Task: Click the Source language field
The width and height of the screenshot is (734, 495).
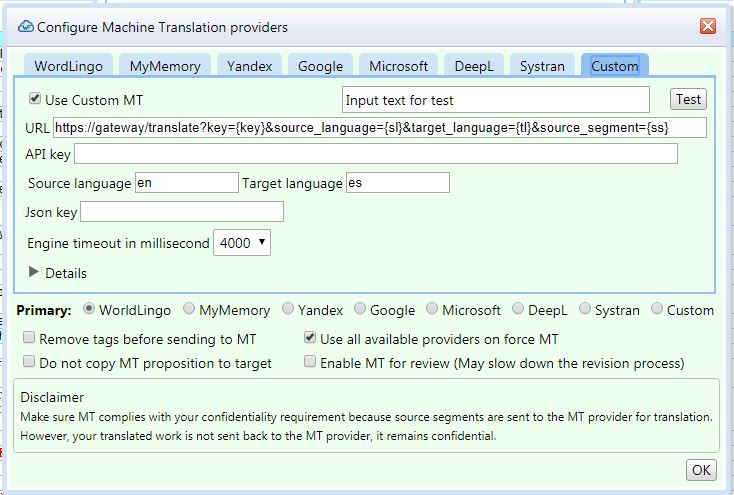Action: 186,183
